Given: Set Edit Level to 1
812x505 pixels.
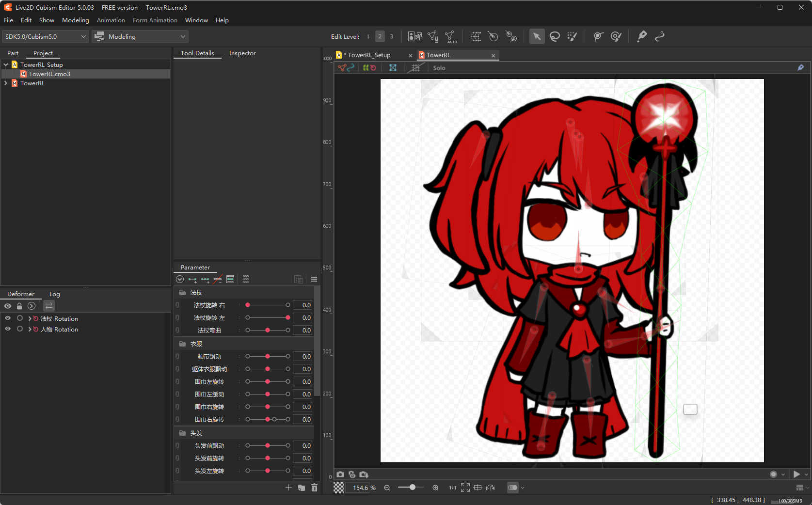Looking at the screenshot, I should click(368, 36).
